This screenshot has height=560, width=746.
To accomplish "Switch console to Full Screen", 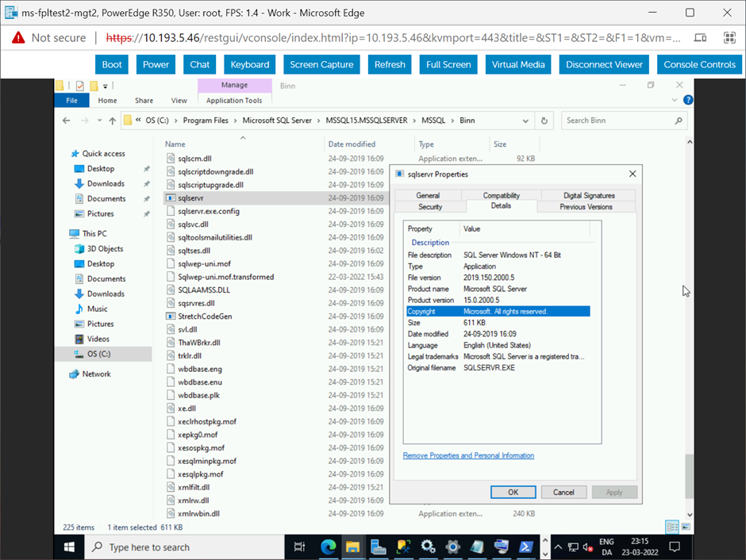I will point(448,65).
